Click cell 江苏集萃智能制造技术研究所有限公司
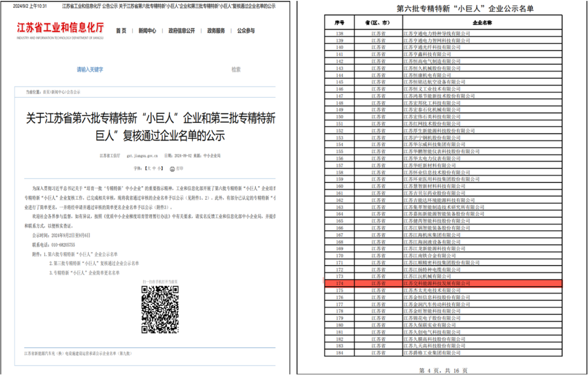This screenshot has height=375, width=588. click(x=482, y=207)
